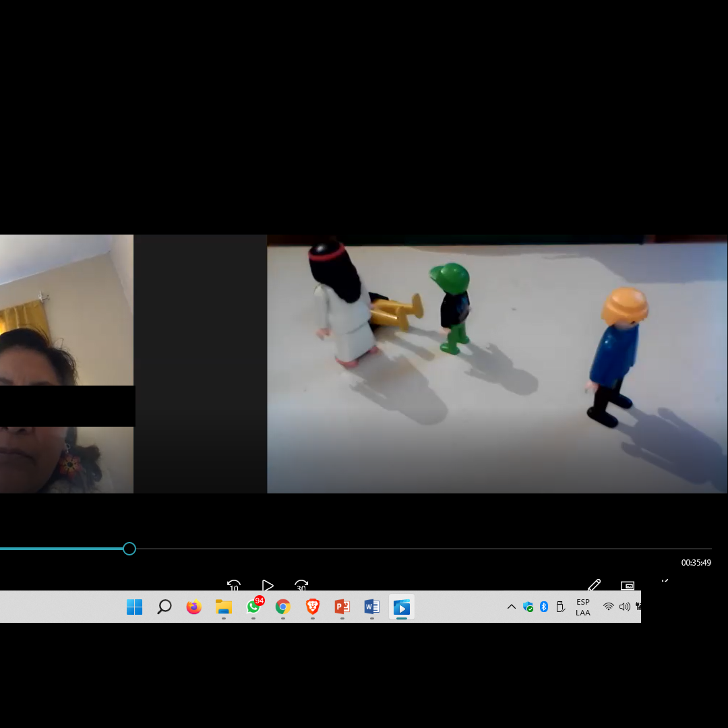Play the paused video

[268, 585]
